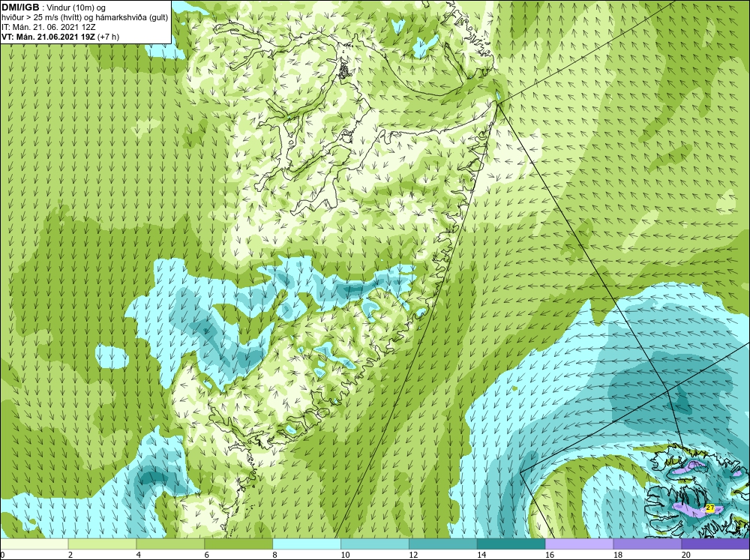Click the scale label 12

coord(413,555)
